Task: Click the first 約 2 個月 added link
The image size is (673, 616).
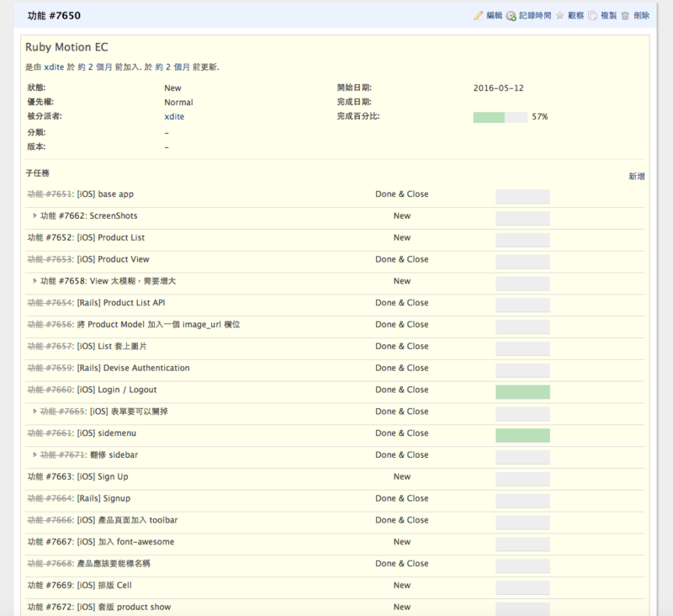Action: [95, 67]
